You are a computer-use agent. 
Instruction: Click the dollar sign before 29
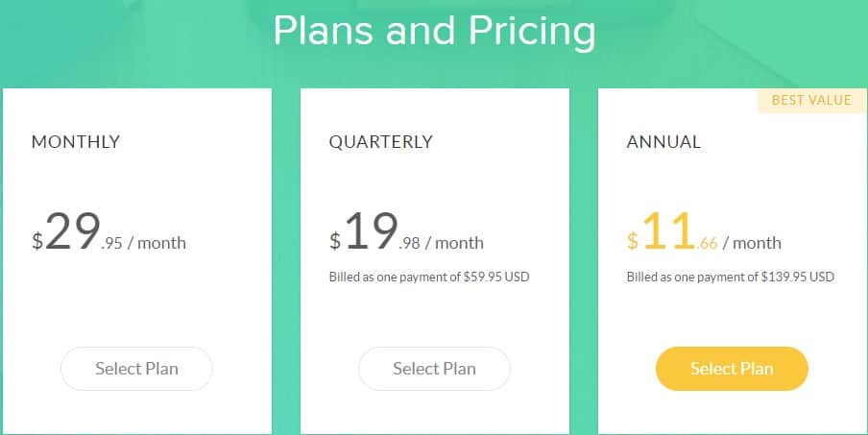coord(37,241)
